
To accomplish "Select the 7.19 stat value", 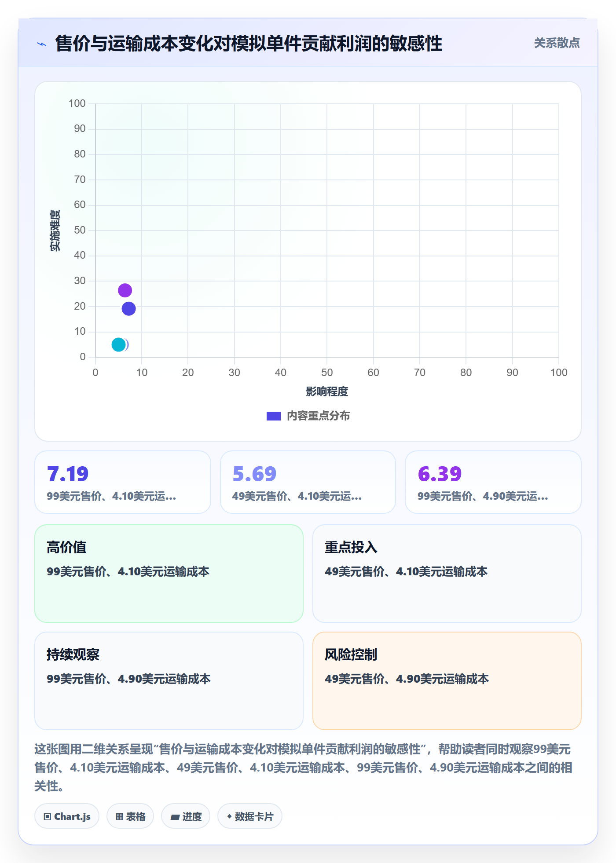I will [x=68, y=474].
